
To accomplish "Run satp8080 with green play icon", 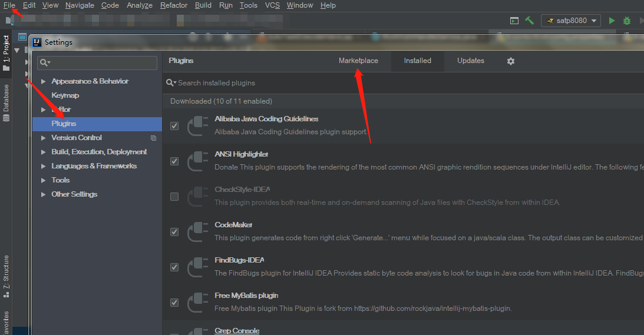I will tap(612, 21).
